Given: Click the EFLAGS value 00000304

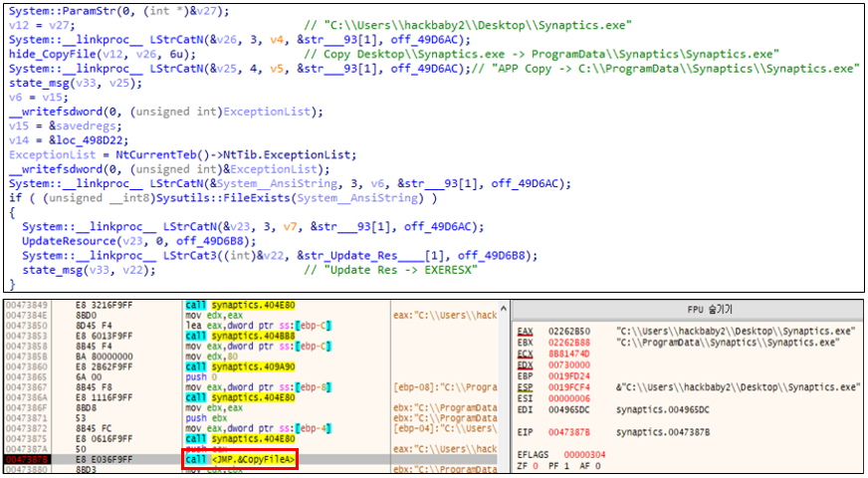Looking at the screenshot, I should (584, 455).
